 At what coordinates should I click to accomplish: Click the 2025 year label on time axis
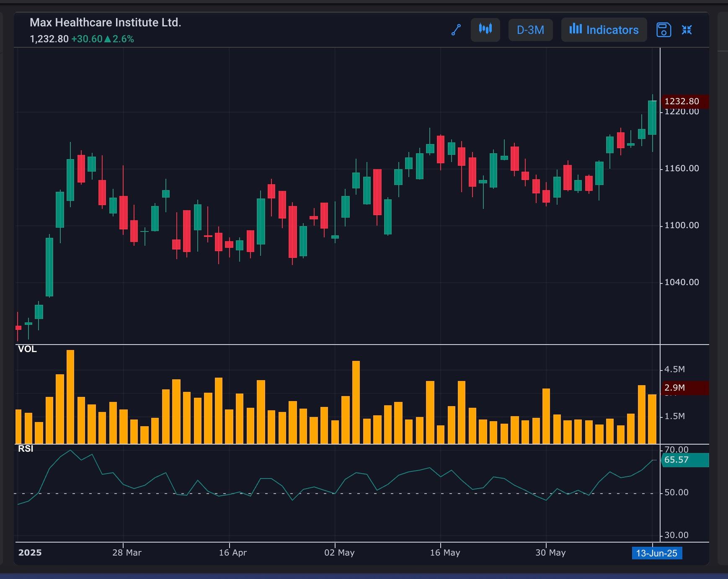[x=30, y=553]
